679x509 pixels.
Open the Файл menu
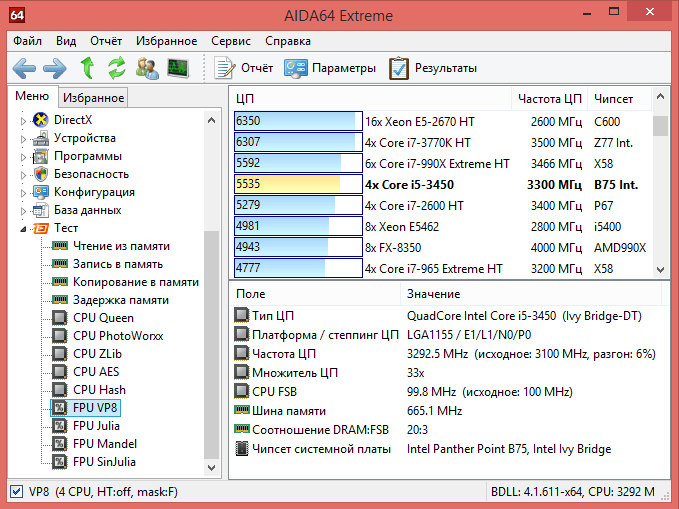[x=27, y=41]
